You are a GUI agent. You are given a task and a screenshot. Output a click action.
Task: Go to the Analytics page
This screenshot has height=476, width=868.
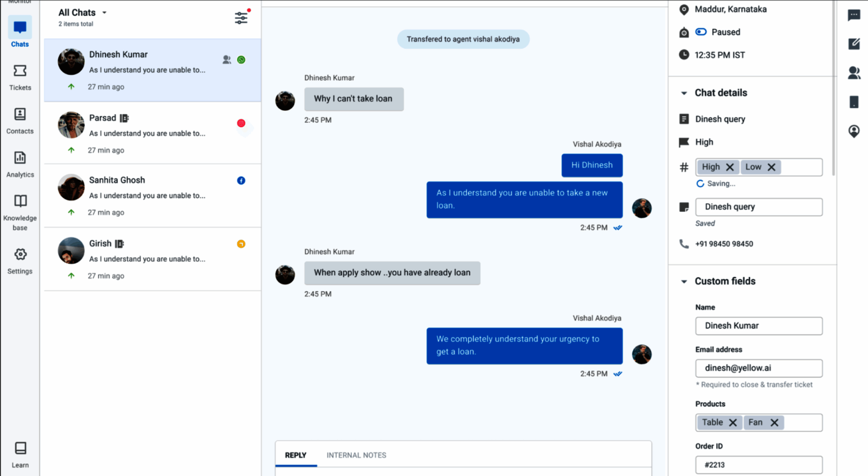[20, 165]
